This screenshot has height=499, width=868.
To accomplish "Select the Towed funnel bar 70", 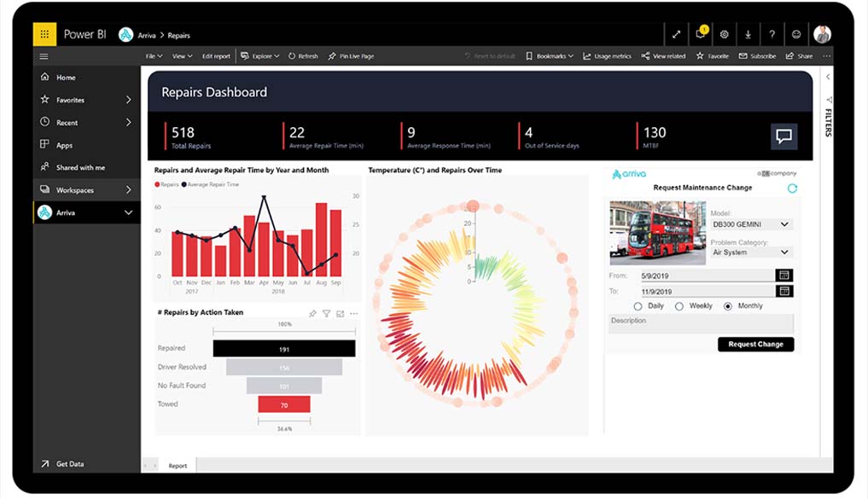I will point(284,404).
